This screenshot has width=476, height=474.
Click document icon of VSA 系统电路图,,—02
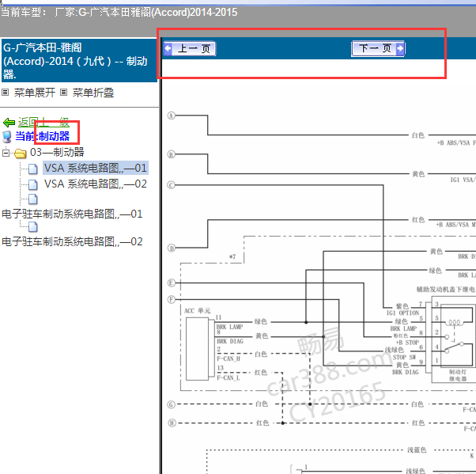point(32,184)
